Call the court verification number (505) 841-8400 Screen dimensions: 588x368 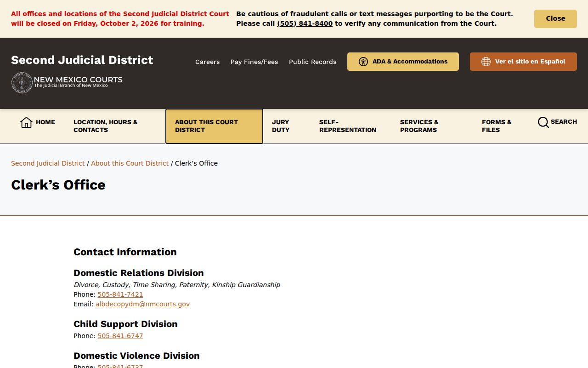tap(305, 23)
